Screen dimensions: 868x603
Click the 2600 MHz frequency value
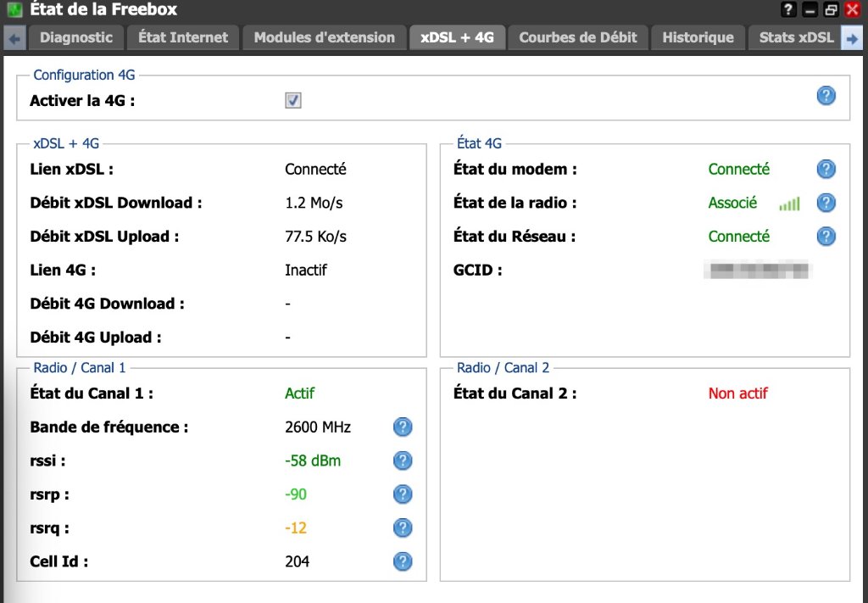click(x=318, y=427)
